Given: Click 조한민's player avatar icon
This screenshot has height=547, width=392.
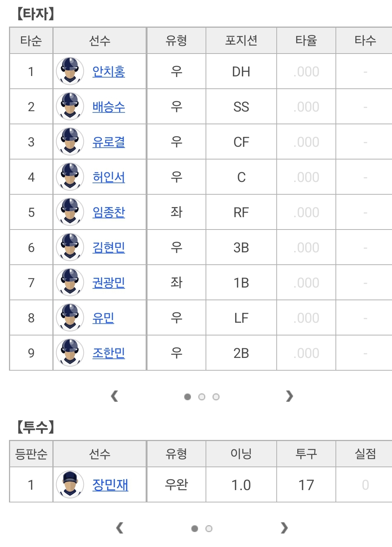Looking at the screenshot, I should (70, 353).
